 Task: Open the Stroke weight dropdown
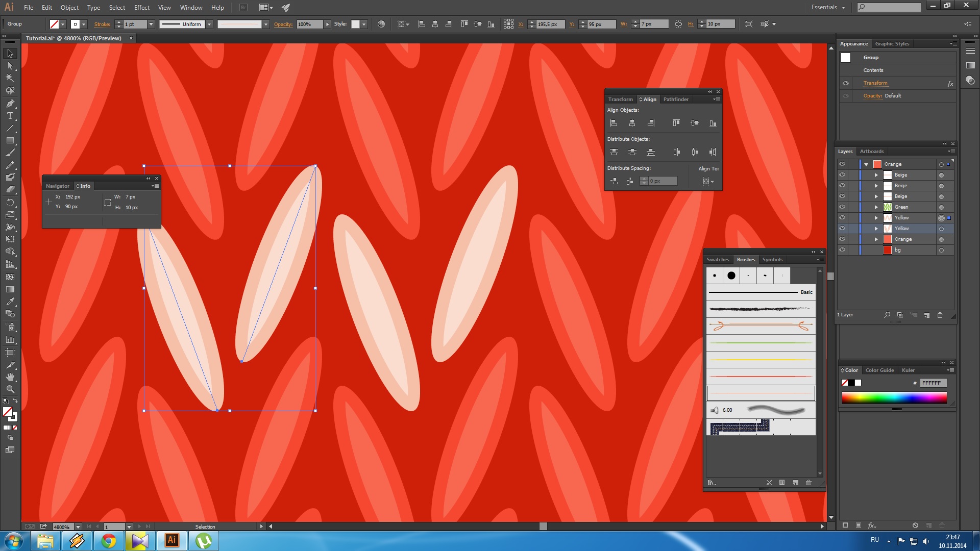point(151,24)
